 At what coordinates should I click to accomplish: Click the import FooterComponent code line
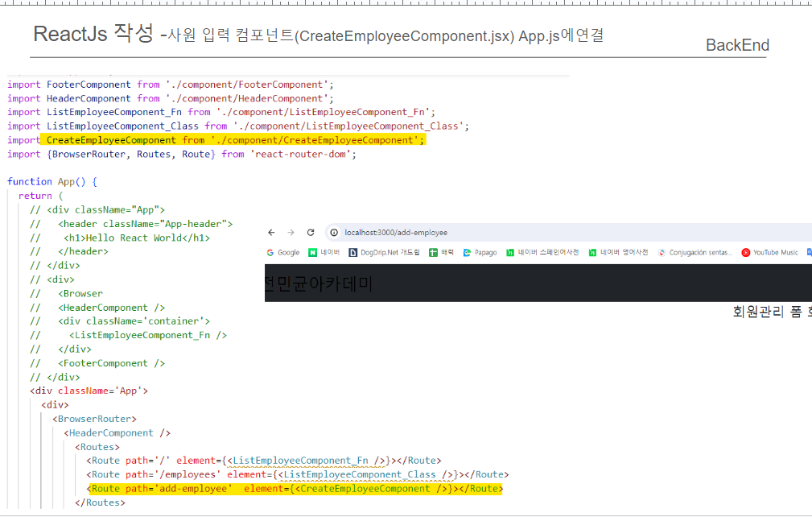[x=171, y=85]
